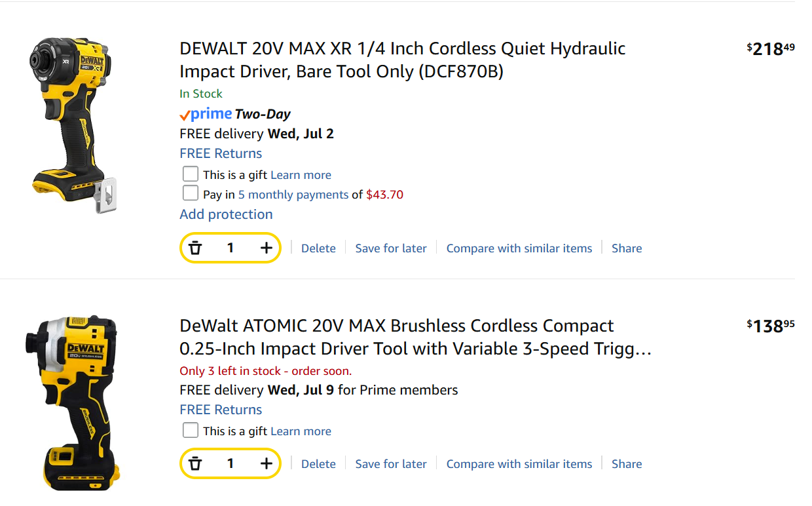Save ATOMIC impact driver for later
Image resolution: width=812 pixels, height=506 pixels.
(x=390, y=464)
